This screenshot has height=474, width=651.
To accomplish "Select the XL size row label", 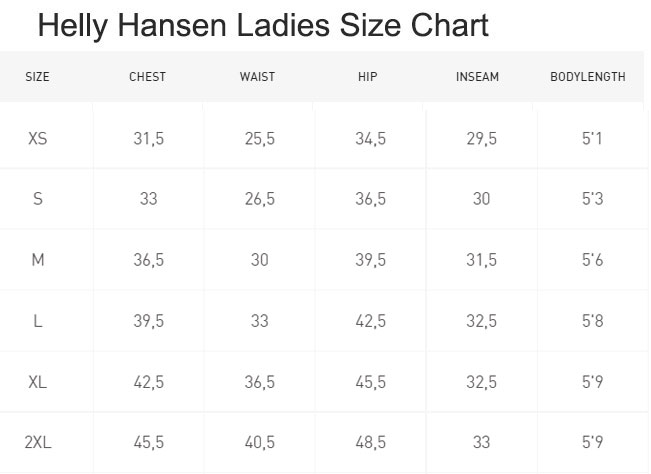I will click(38, 382).
